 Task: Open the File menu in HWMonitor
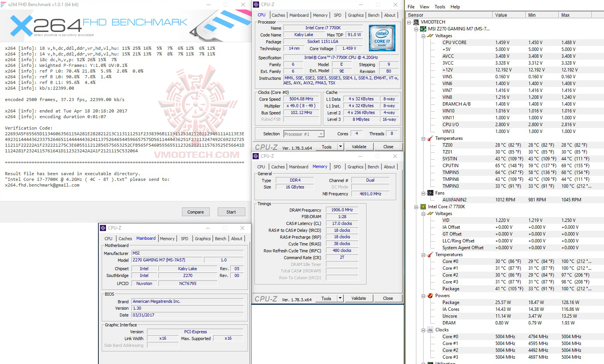click(411, 7)
